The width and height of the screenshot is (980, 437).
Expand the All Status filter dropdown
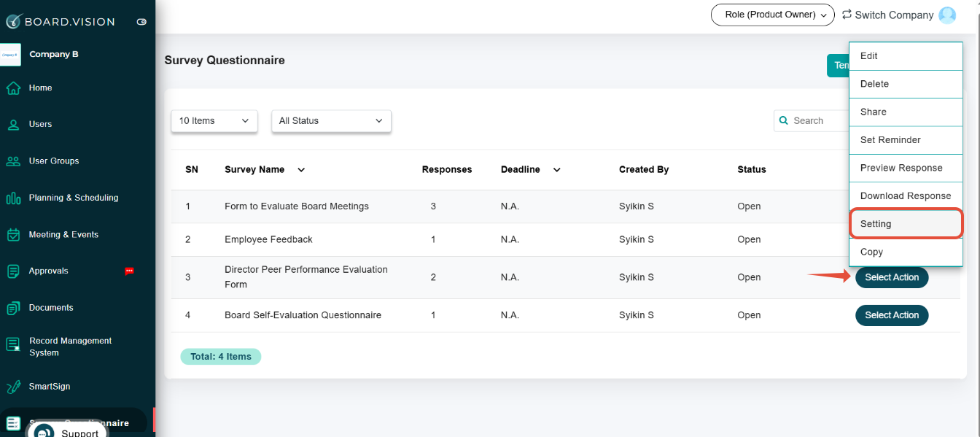pyautogui.click(x=331, y=121)
